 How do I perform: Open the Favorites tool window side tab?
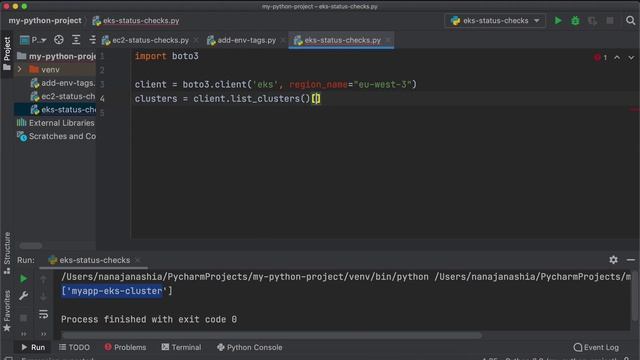pos(7,310)
